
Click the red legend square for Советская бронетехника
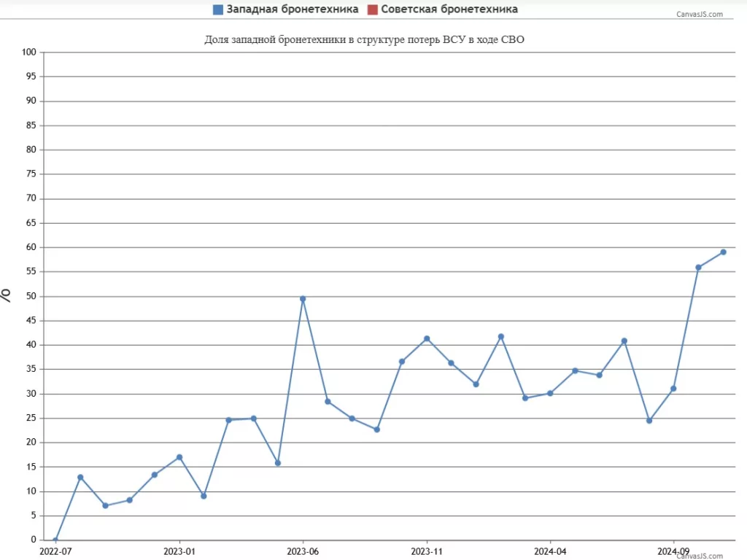pos(372,9)
